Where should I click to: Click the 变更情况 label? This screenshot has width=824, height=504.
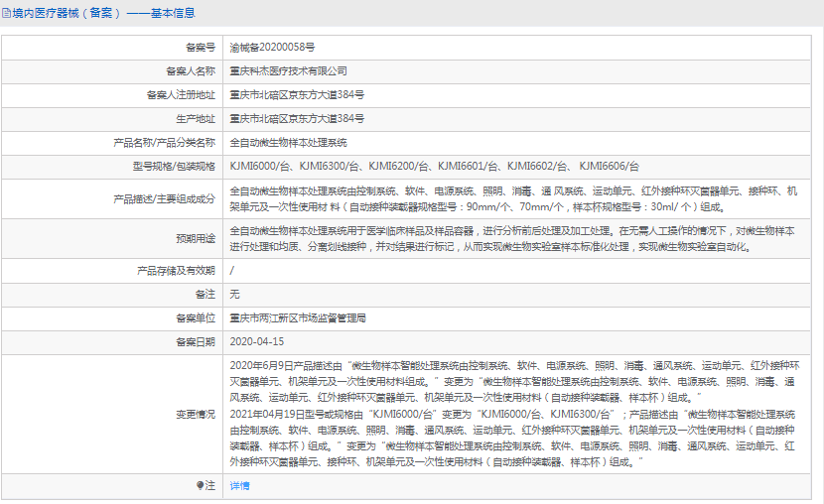[196, 415]
